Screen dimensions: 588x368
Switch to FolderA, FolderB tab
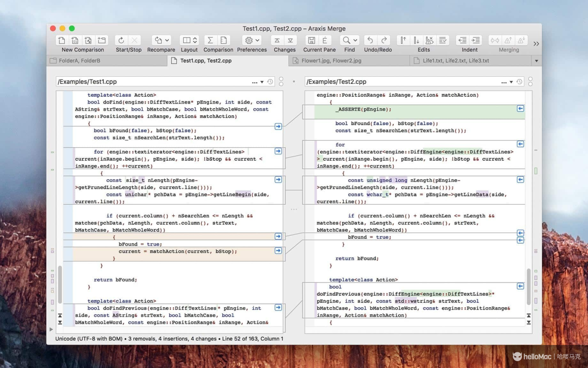pyautogui.click(x=107, y=61)
